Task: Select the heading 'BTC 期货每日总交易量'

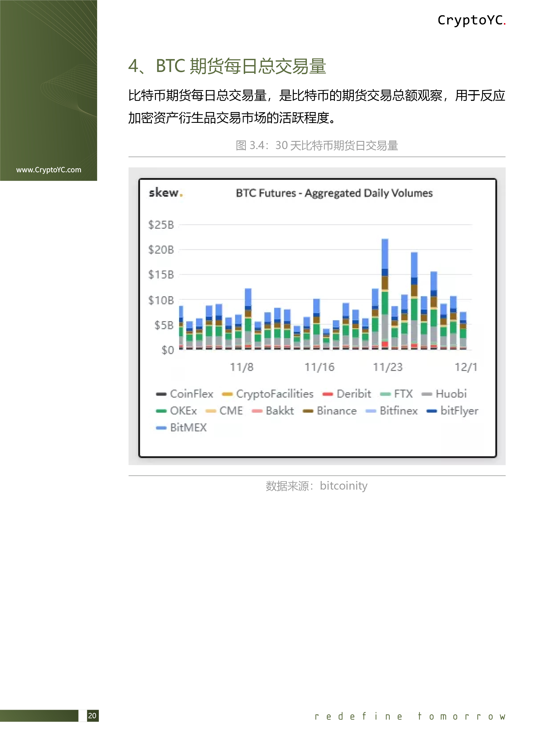Action: coord(241,66)
